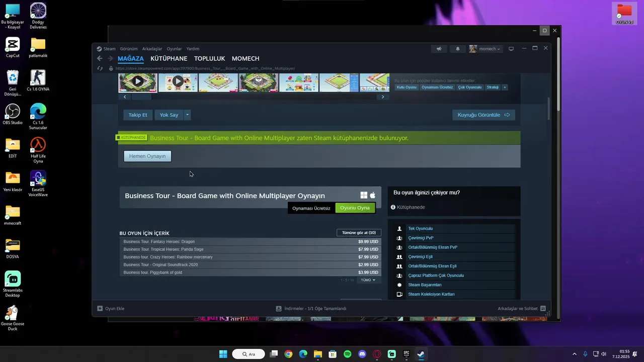The width and height of the screenshot is (644, 362).
Task: Select the Oynaması Ücretsiz tag
Action: click(437, 87)
